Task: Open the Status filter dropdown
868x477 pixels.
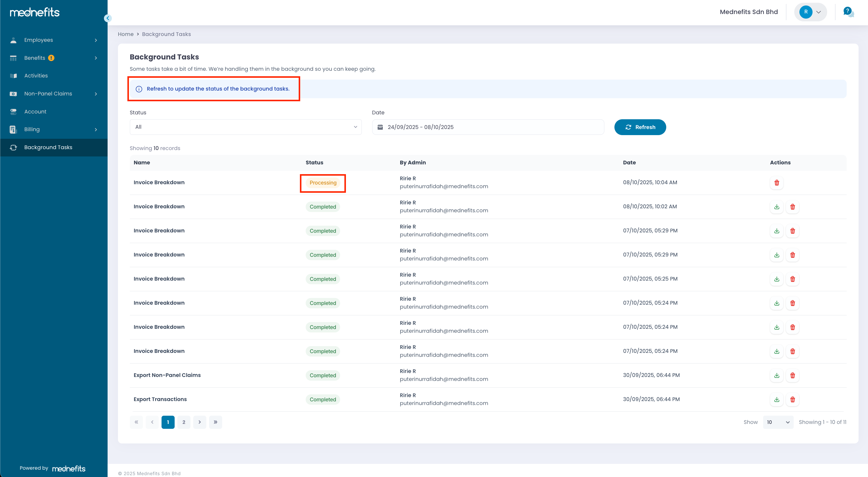Action: coord(245,127)
